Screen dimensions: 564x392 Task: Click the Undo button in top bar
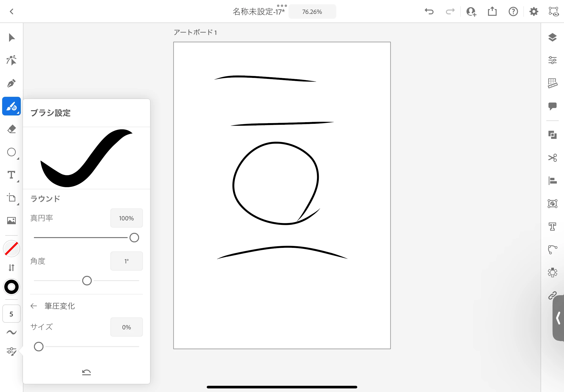pyautogui.click(x=429, y=11)
